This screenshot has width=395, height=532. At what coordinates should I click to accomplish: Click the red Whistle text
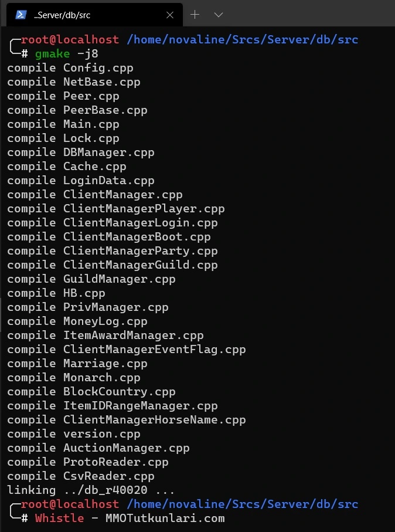click(x=59, y=519)
